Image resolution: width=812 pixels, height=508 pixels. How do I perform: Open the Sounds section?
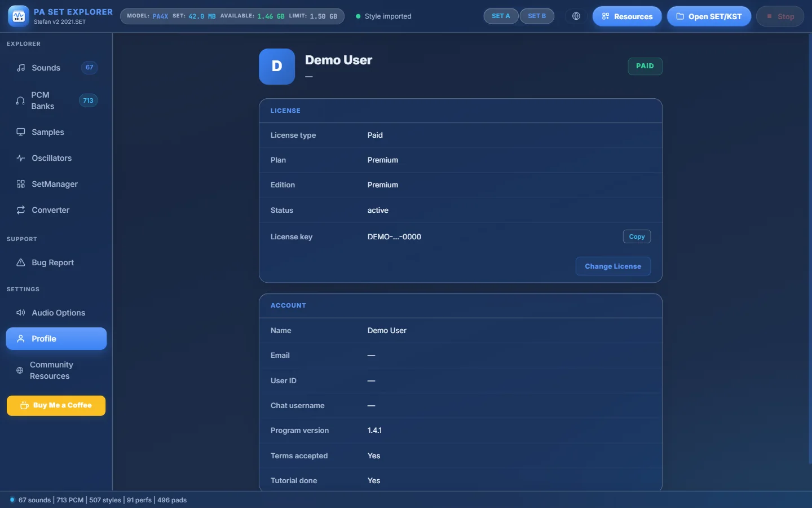[x=56, y=68]
